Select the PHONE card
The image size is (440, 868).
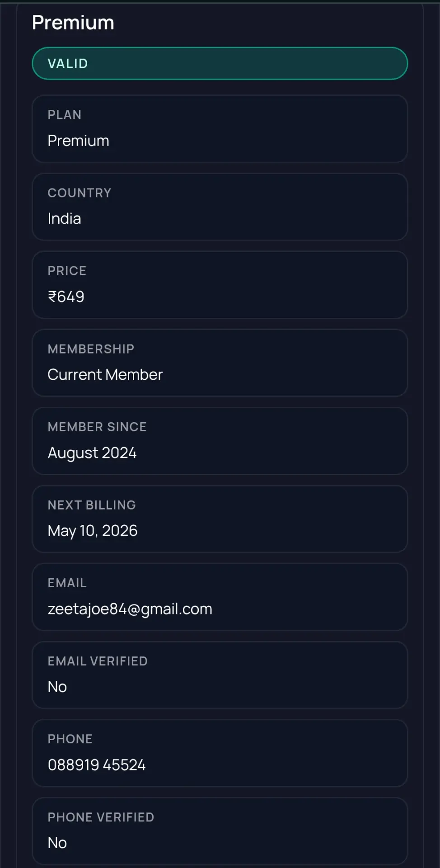(x=220, y=753)
